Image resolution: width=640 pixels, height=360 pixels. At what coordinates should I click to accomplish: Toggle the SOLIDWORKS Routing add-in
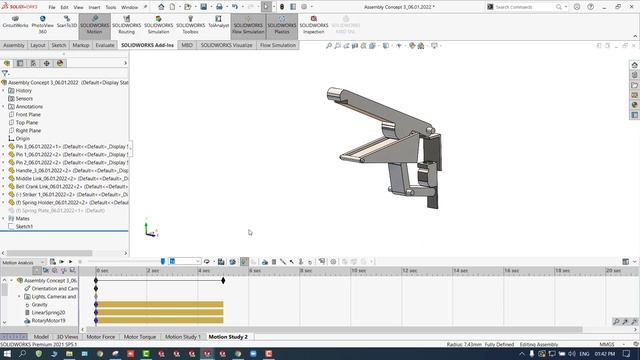[127, 25]
